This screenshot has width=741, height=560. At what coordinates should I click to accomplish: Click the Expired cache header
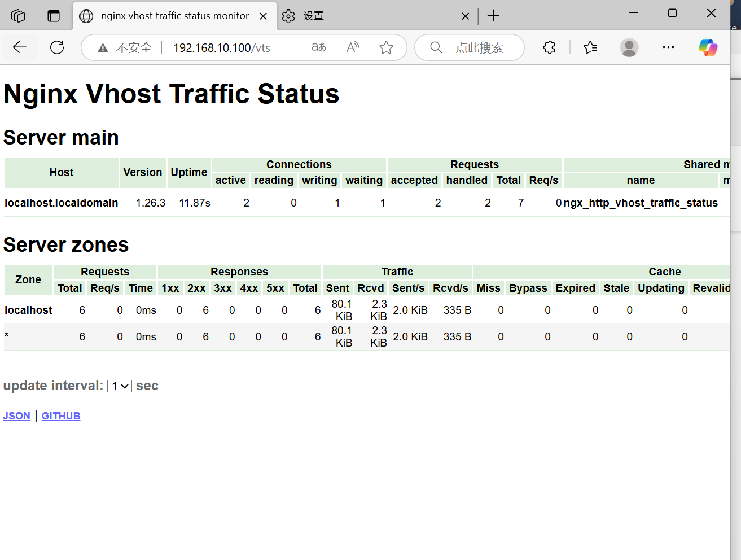point(575,288)
